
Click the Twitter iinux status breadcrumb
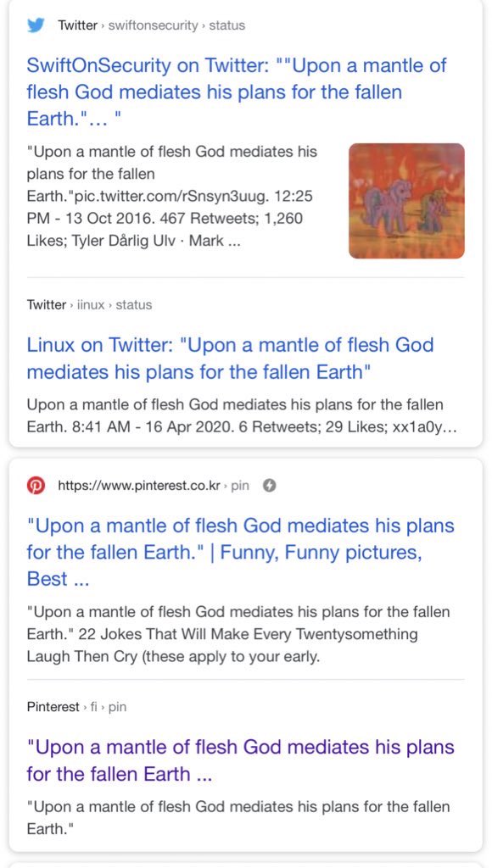point(89,305)
